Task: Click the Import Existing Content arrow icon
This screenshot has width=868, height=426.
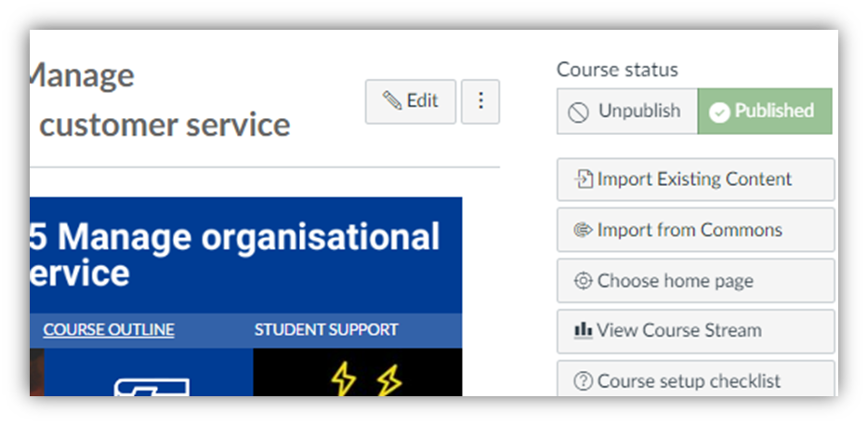Action: pyautogui.click(x=584, y=180)
